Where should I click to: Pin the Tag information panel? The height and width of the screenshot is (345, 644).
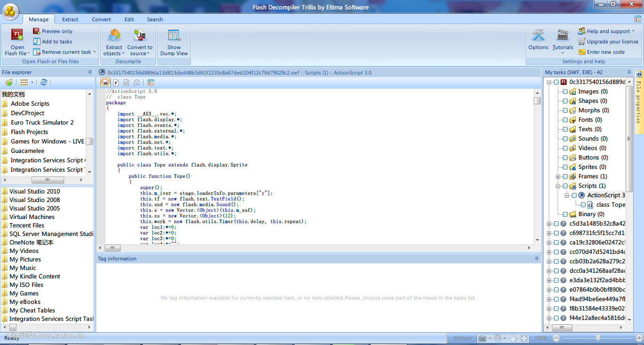pyautogui.click(x=537, y=259)
